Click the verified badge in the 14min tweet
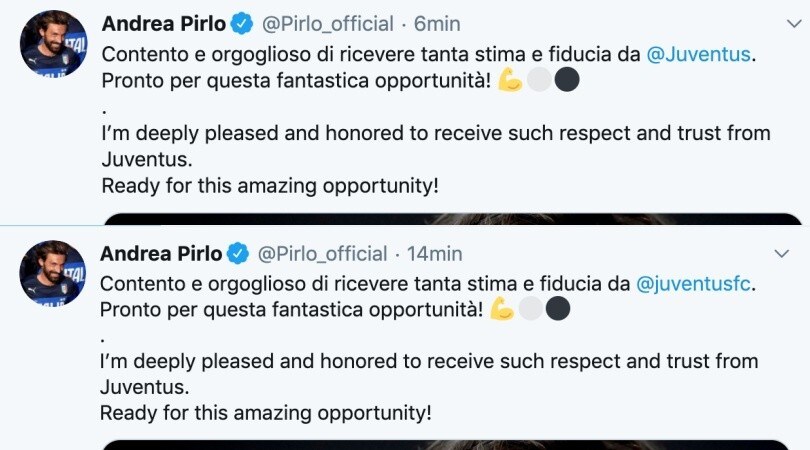 pyautogui.click(x=238, y=254)
